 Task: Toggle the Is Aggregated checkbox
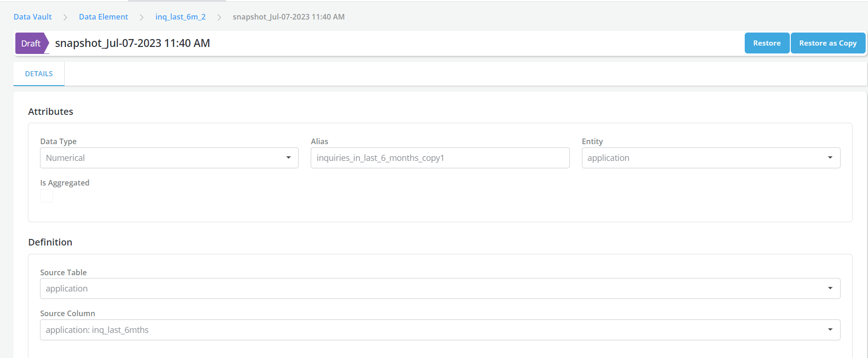point(47,196)
